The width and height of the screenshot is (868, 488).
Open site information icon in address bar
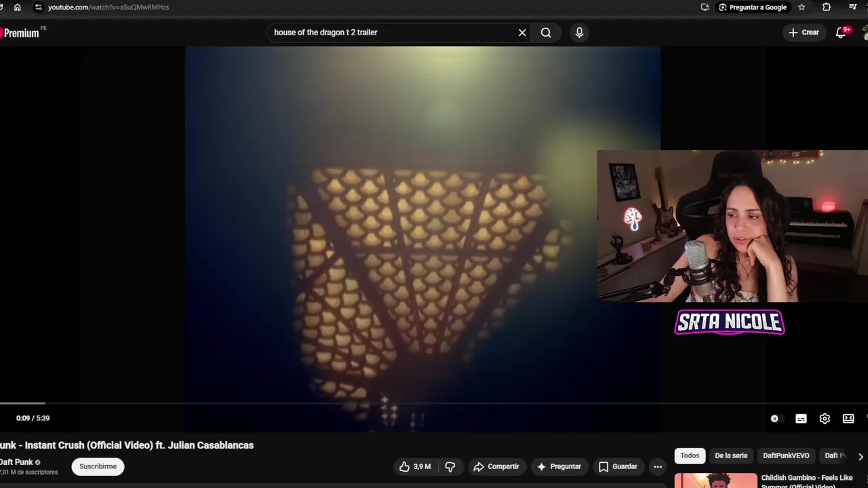pos(38,7)
